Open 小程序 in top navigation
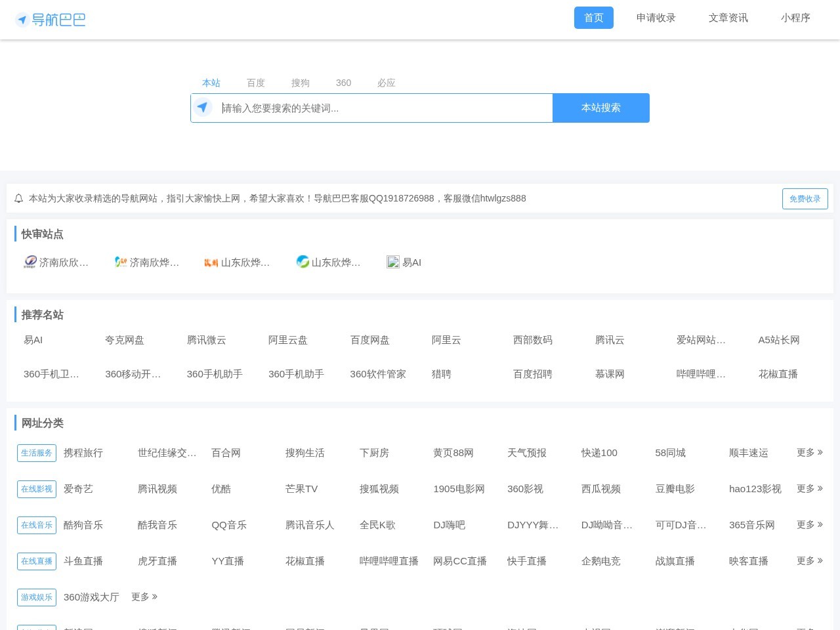Image resolution: width=840 pixels, height=630 pixels. tap(795, 18)
